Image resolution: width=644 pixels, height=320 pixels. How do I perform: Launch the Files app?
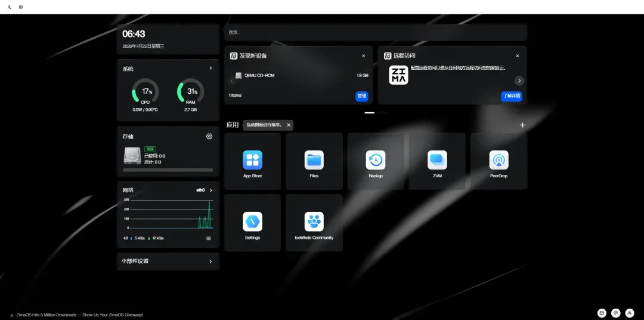[x=314, y=161]
